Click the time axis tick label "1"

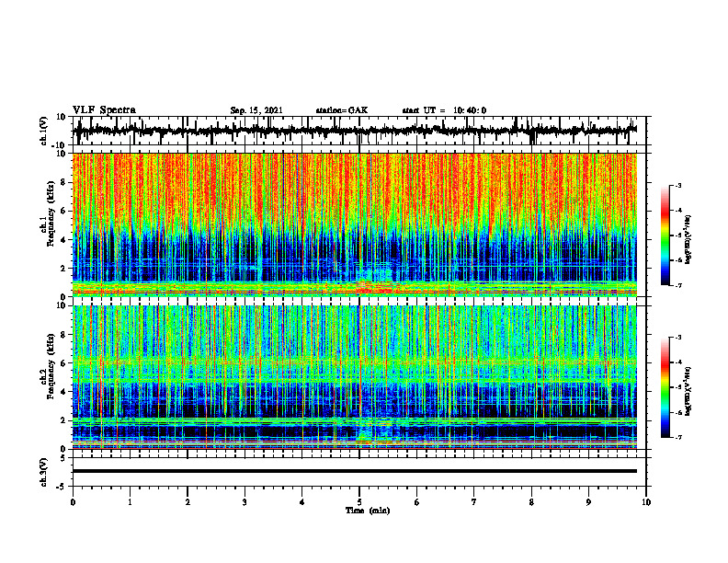click(x=130, y=502)
